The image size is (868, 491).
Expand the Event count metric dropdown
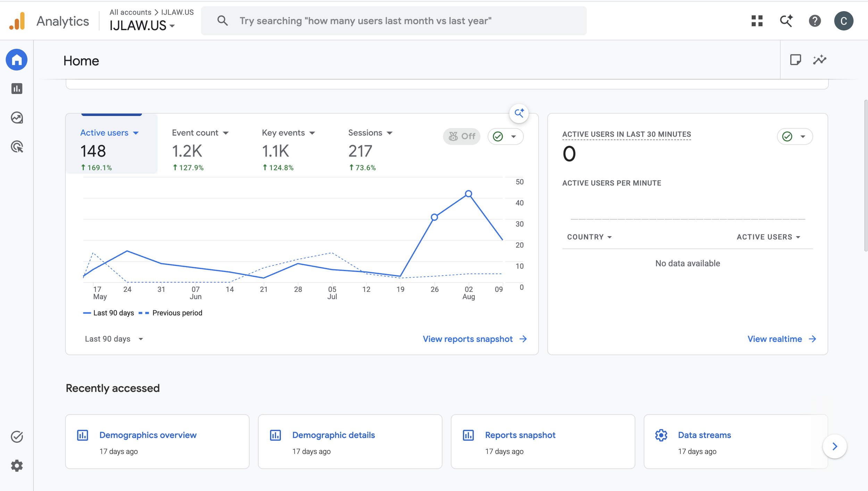[x=226, y=133]
